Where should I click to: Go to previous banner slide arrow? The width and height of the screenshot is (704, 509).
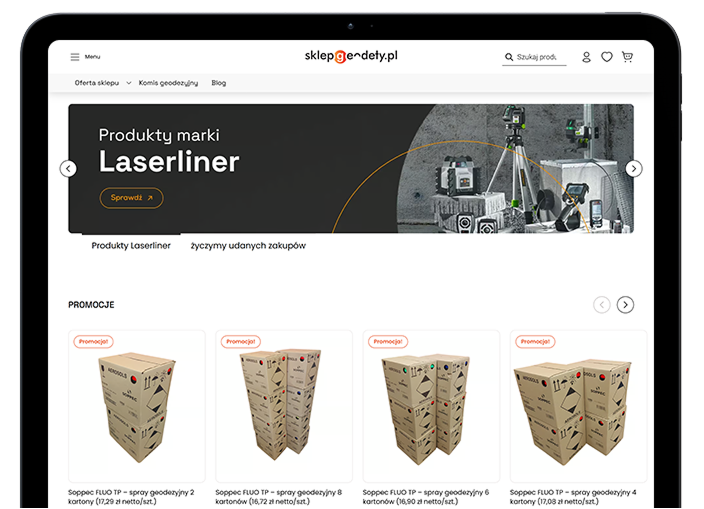pos(68,168)
